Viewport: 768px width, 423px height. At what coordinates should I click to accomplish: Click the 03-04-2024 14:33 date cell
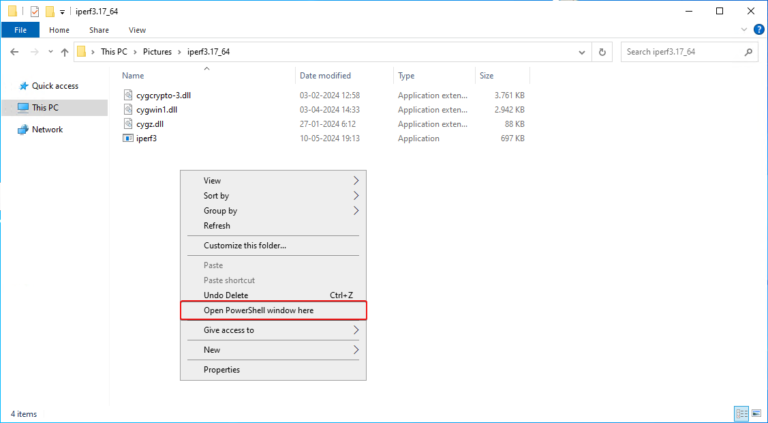pyautogui.click(x=330, y=110)
